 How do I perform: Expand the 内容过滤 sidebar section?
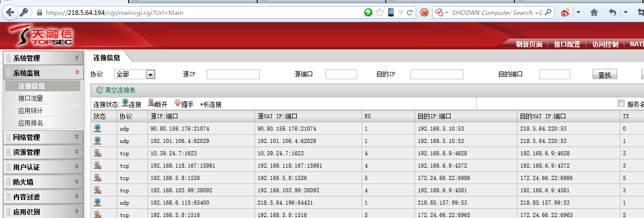43,196
